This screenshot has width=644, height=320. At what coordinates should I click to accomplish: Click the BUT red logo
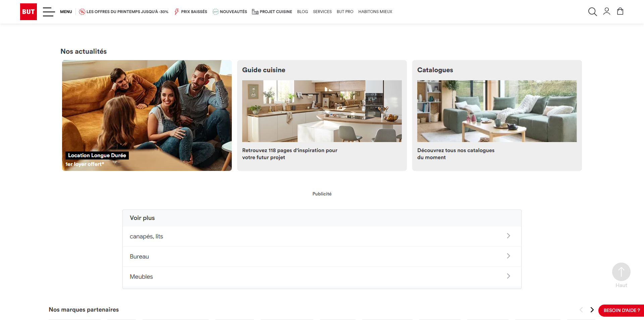pyautogui.click(x=29, y=12)
